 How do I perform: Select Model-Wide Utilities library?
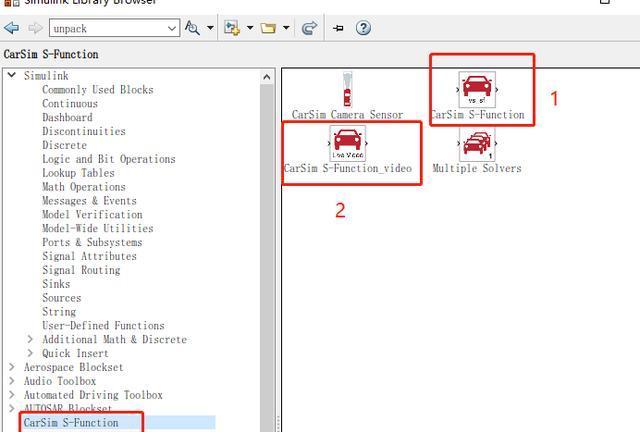(x=98, y=229)
